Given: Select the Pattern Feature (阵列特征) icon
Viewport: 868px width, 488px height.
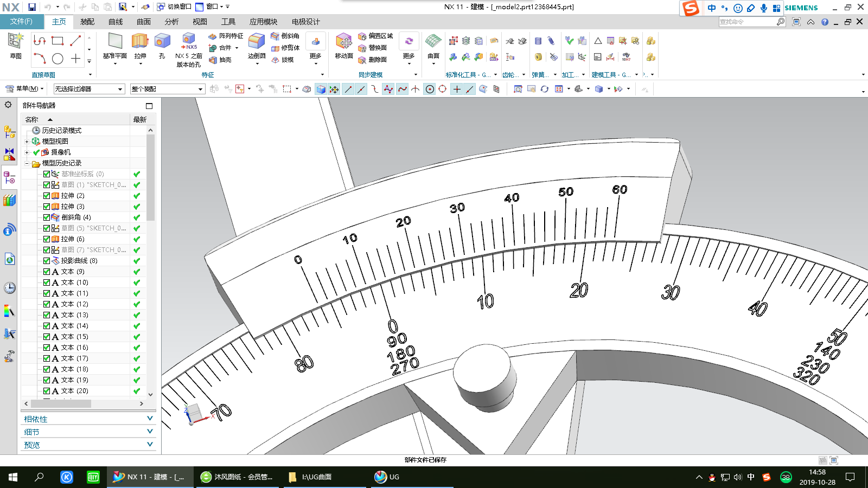Looking at the screenshot, I should (x=213, y=36).
